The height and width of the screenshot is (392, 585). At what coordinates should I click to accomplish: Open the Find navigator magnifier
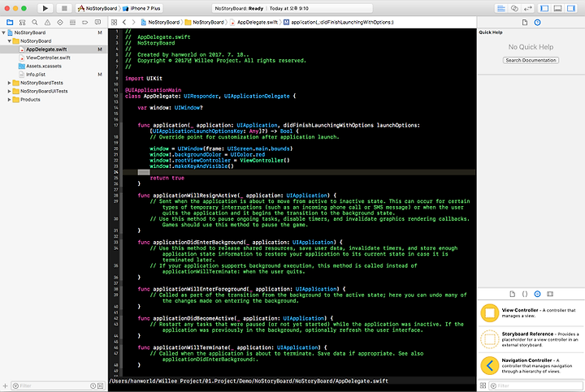click(35, 23)
